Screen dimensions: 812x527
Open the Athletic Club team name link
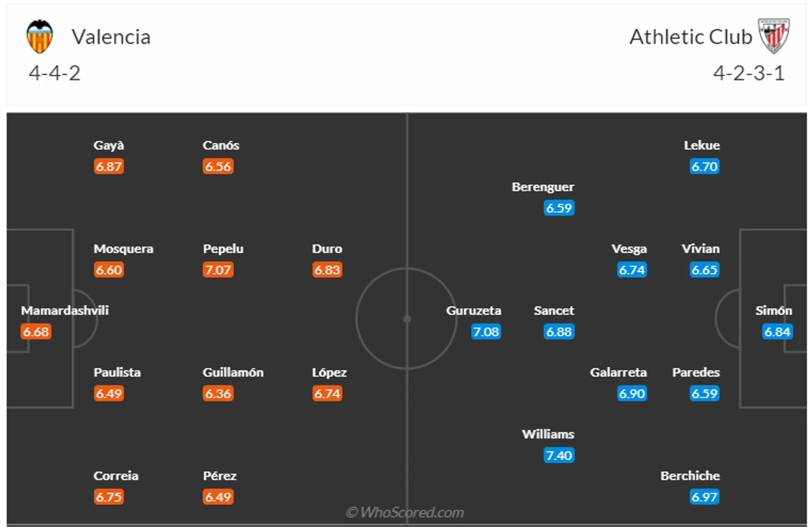click(x=691, y=37)
